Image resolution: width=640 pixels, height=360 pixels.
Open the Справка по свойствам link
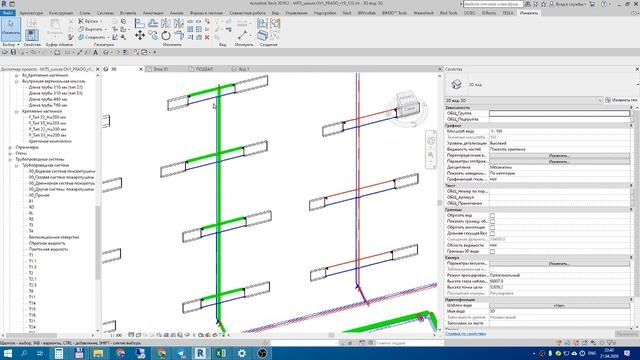[465, 334]
